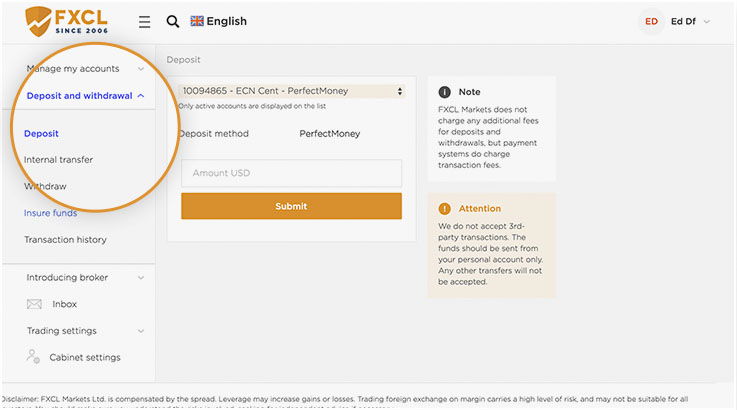Screen dimensions: 737x410
Task: Open the Insure funds link
Action: click(50, 213)
